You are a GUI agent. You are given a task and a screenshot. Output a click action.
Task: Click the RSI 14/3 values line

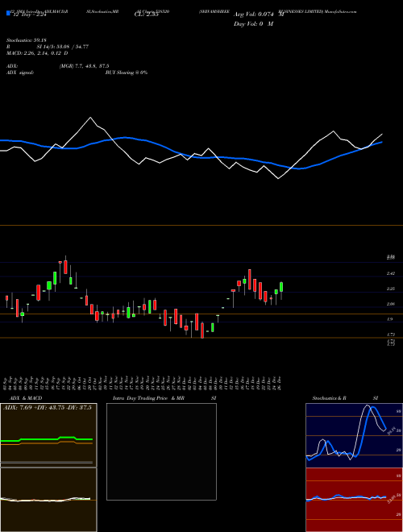click(48, 47)
